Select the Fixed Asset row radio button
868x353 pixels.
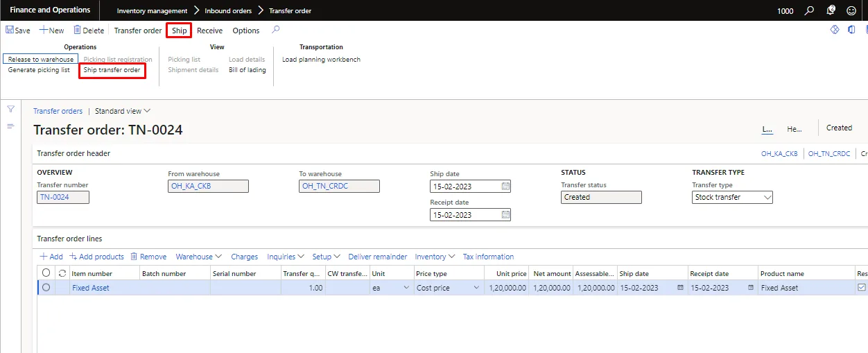point(46,288)
